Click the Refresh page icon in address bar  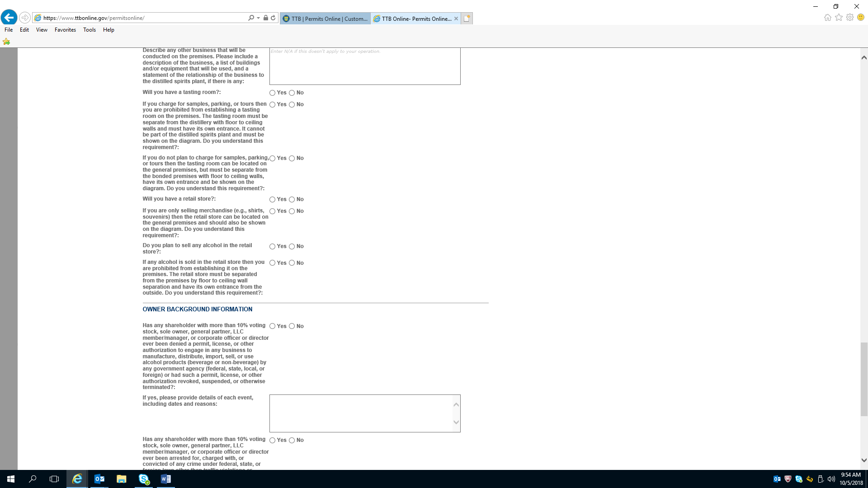[273, 18]
